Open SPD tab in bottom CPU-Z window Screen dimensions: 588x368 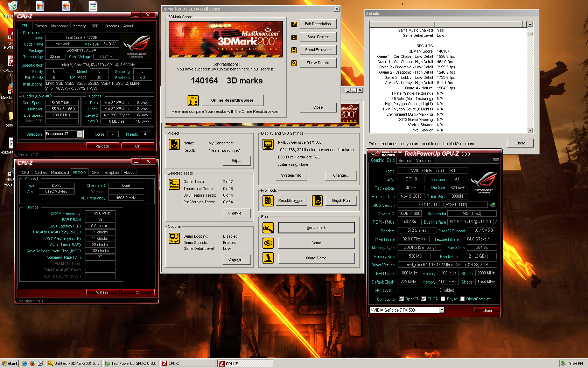(96, 172)
